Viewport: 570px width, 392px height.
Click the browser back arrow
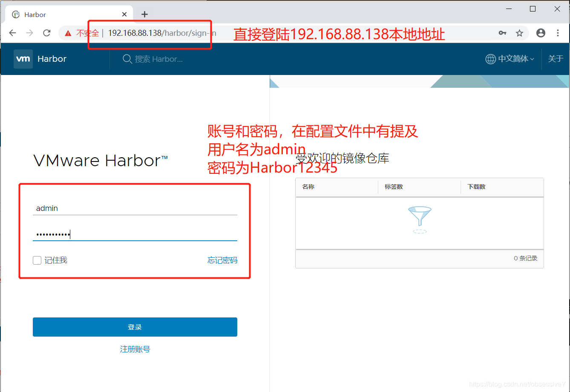[12, 33]
